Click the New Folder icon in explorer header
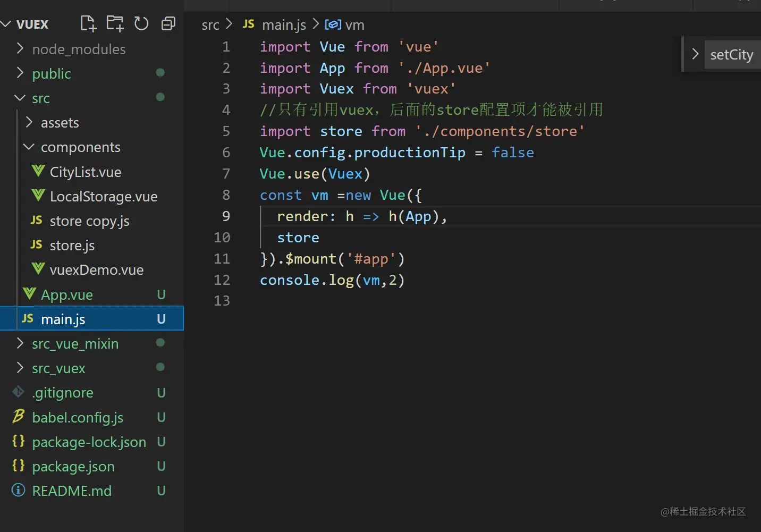The image size is (761, 532). [x=115, y=24]
